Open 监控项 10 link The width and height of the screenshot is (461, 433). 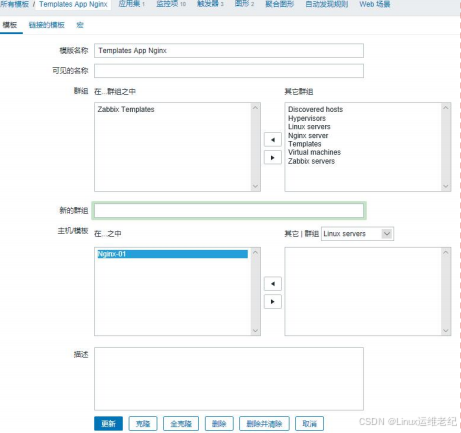click(171, 4)
